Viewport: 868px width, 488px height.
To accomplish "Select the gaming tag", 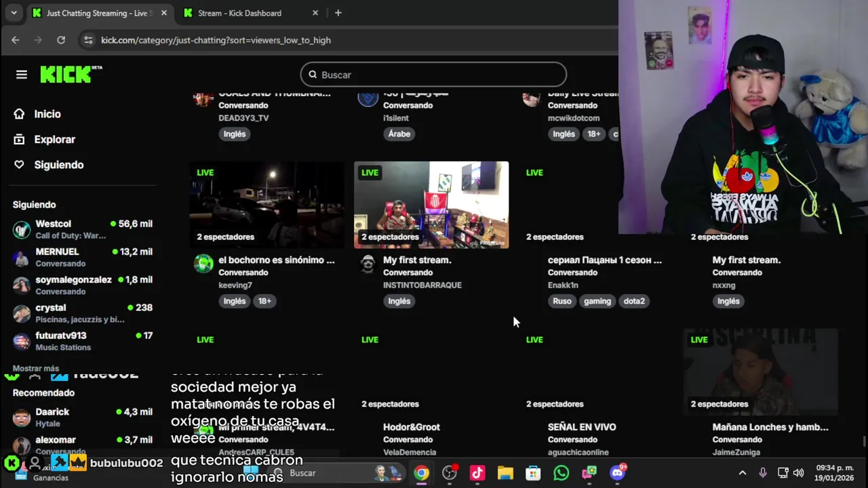I will (x=597, y=301).
